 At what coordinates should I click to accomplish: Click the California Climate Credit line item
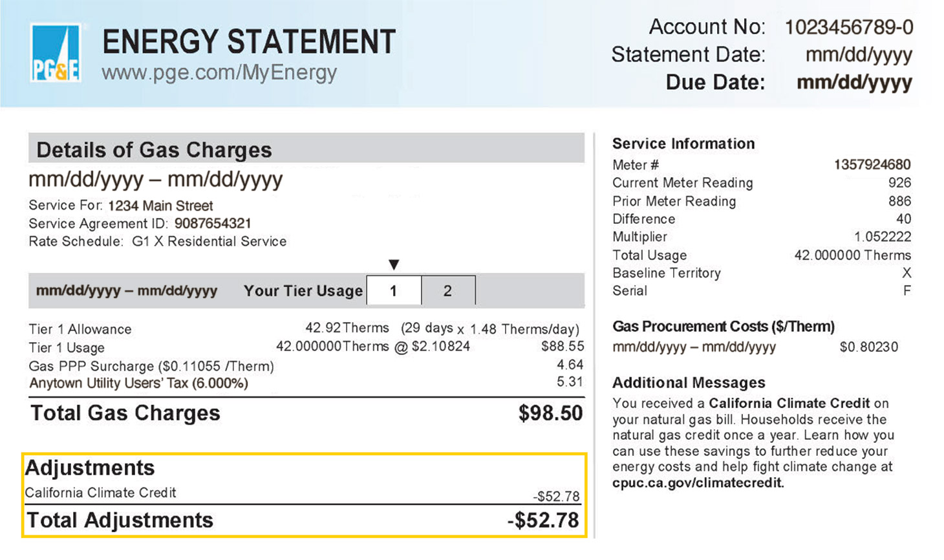click(101, 493)
